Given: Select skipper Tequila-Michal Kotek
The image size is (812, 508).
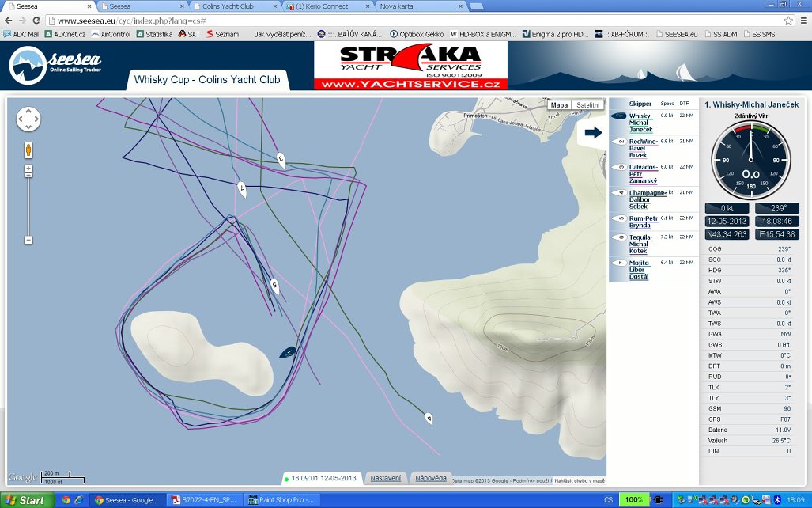Looking at the screenshot, I should pyautogui.click(x=642, y=245).
